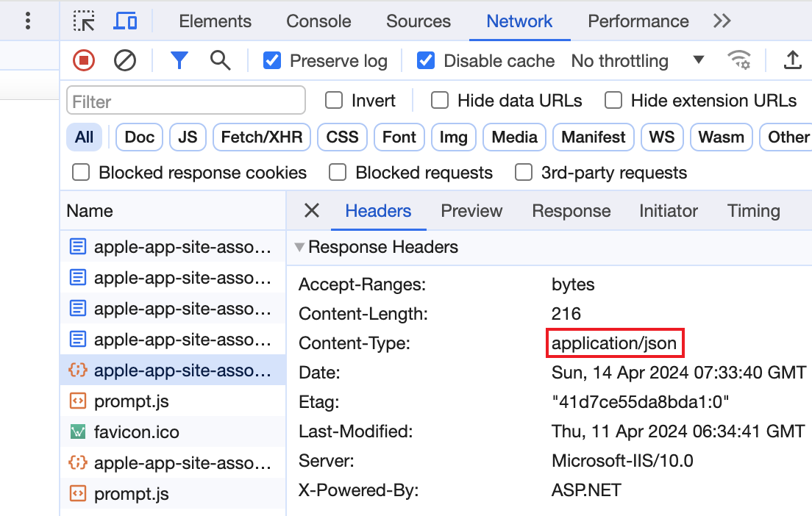Click the Content-Length value 216
This screenshot has height=516, width=812.
coord(566,314)
